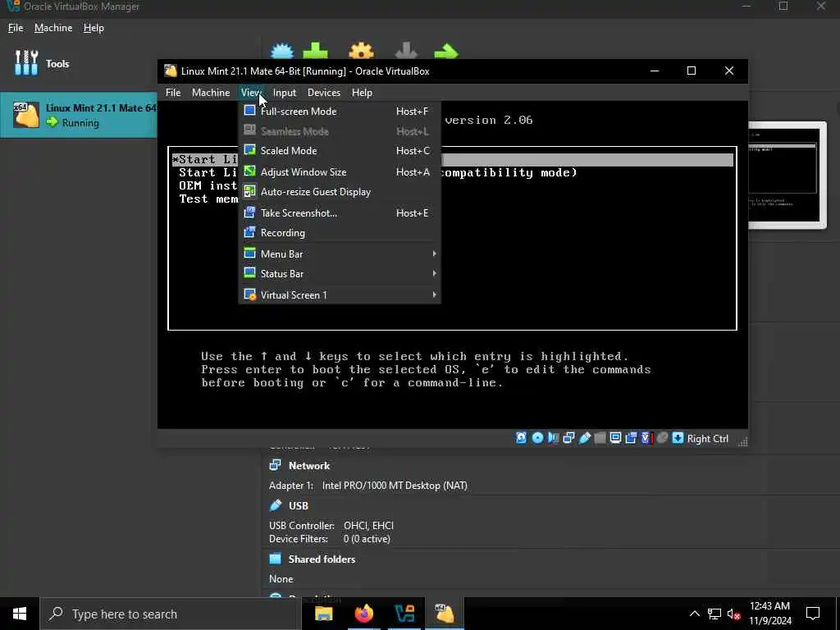Click the Network section icon in details pane
Image resolution: width=840 pixels, height=630 pixels.
click(276, 465)
